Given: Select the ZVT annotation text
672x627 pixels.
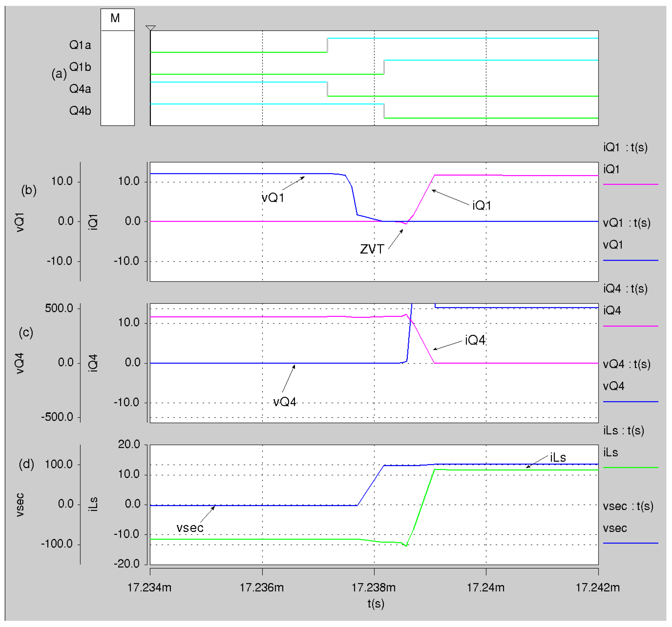Looking at the screenshot, I should (x=372, y=249).
